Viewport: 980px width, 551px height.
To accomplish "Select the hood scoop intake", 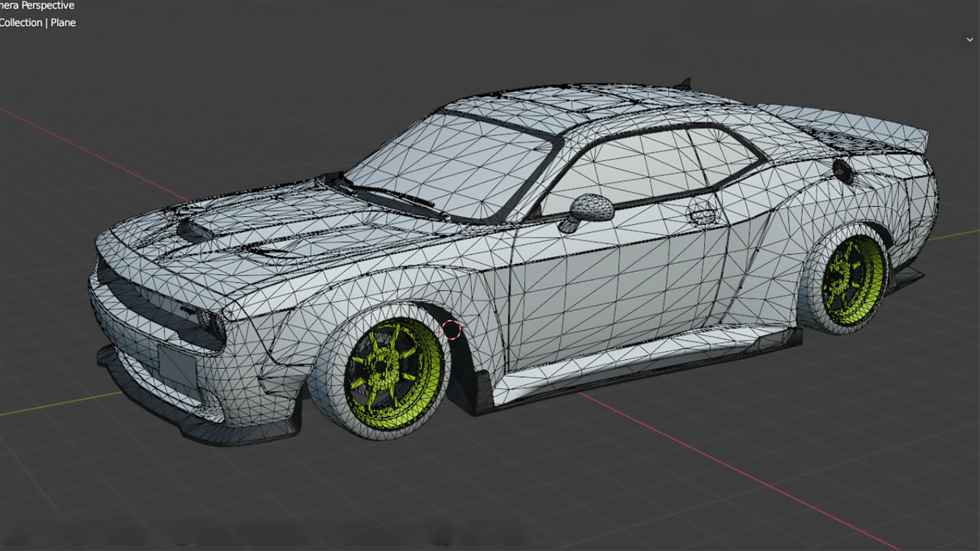I will coord(195,230).
